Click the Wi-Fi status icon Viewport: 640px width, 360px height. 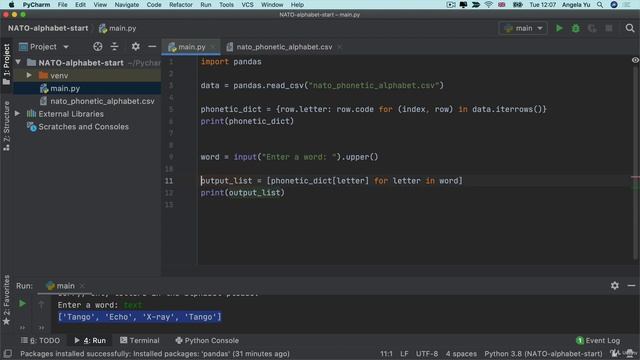point(489,4)
